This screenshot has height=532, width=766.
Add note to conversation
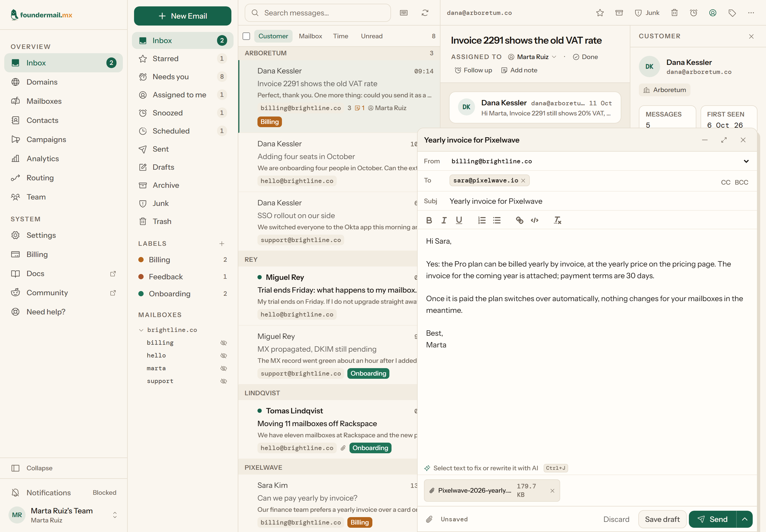tap(519, 70)
